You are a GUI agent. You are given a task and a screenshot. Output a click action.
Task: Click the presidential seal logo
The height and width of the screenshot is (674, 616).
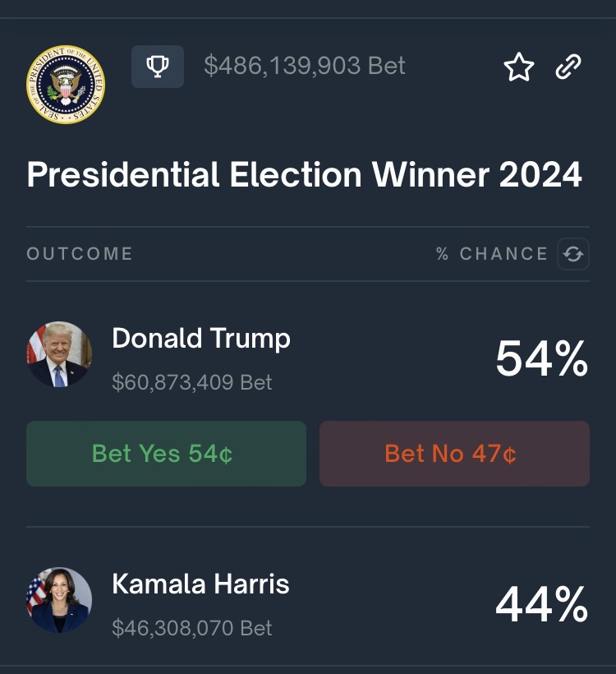65,85
